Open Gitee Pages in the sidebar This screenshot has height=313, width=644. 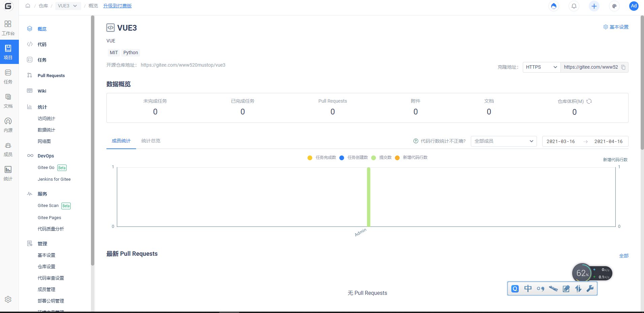click(50, 218)
